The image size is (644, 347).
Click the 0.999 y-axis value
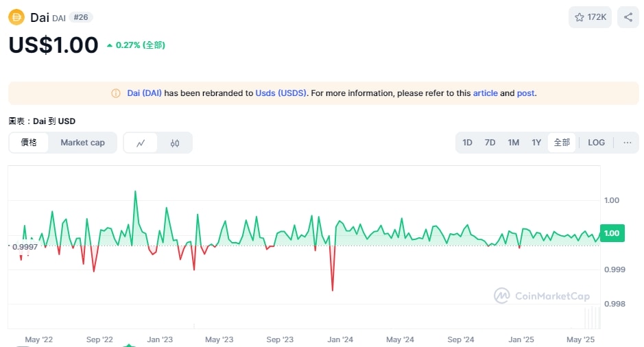point(615,270)
